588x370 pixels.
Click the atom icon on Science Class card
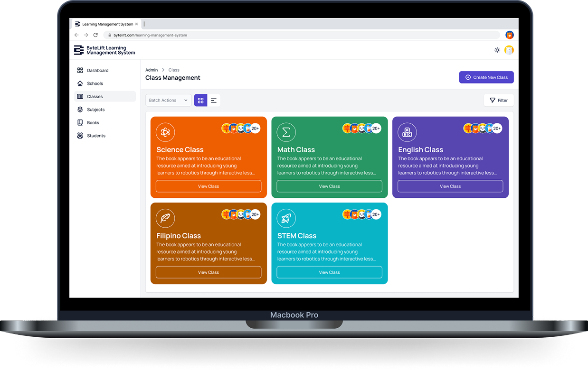(165, 132)
